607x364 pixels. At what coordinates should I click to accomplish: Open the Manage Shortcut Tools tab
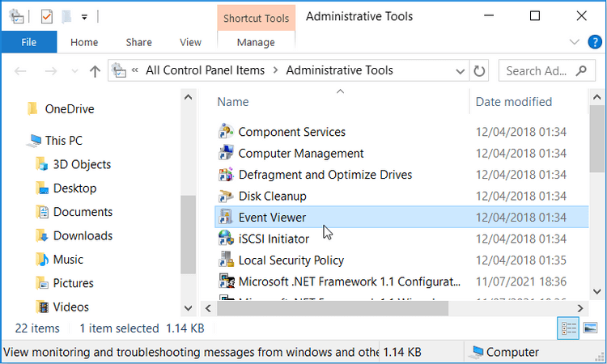pyautogui.click(x=256, y=42)
